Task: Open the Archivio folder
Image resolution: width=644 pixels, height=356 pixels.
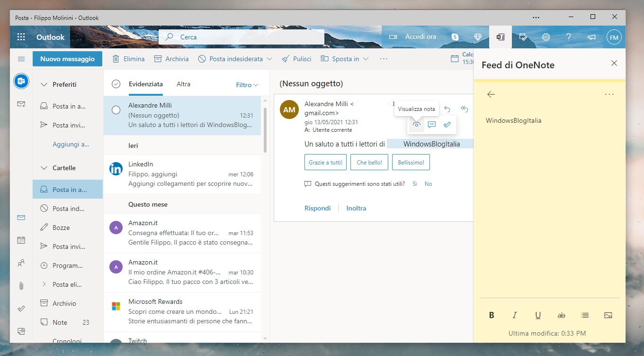Action: (x=67, y=303)
